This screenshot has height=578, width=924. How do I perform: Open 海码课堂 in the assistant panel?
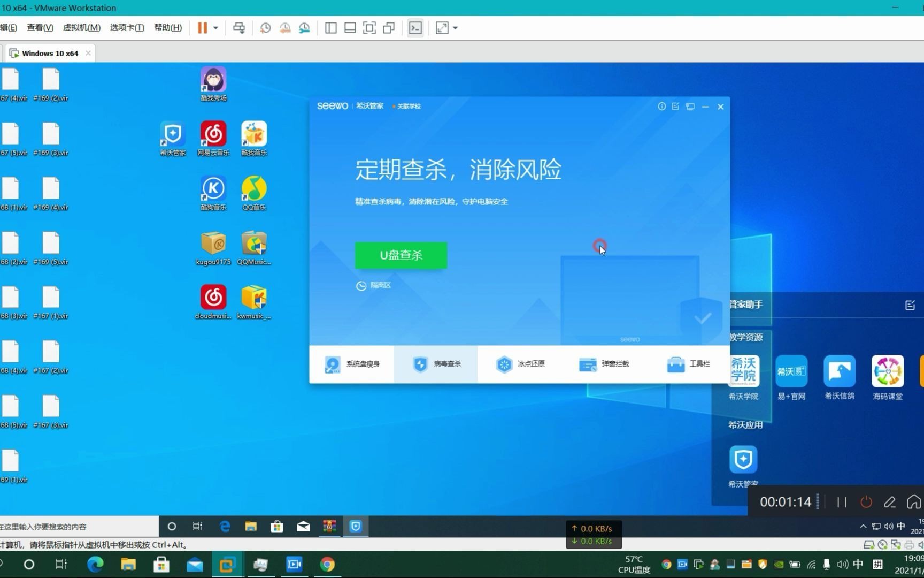(888, 377)
